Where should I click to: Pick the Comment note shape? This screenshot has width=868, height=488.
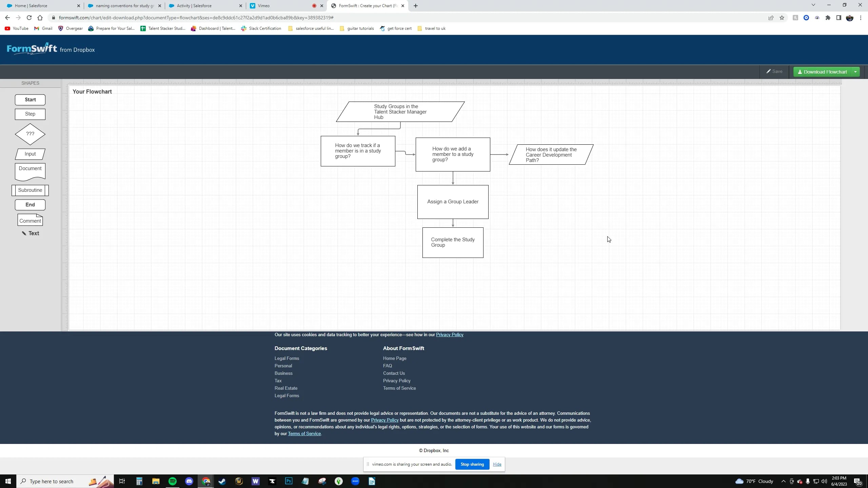30,220
